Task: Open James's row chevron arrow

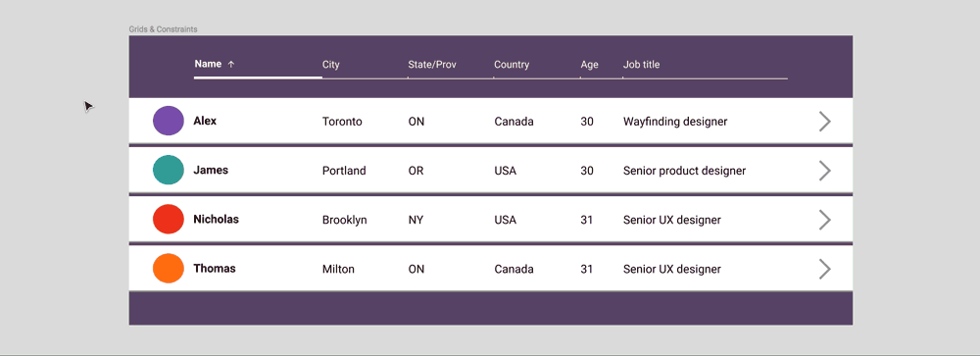Action: point(825,171)
